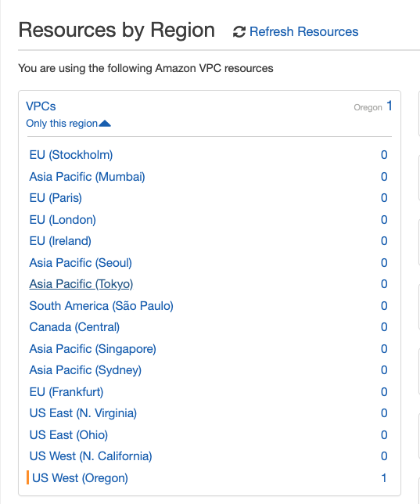Click the underlined Asia Pacific (Tokyo) link
The image size is (420, 504).
[81, 284]
